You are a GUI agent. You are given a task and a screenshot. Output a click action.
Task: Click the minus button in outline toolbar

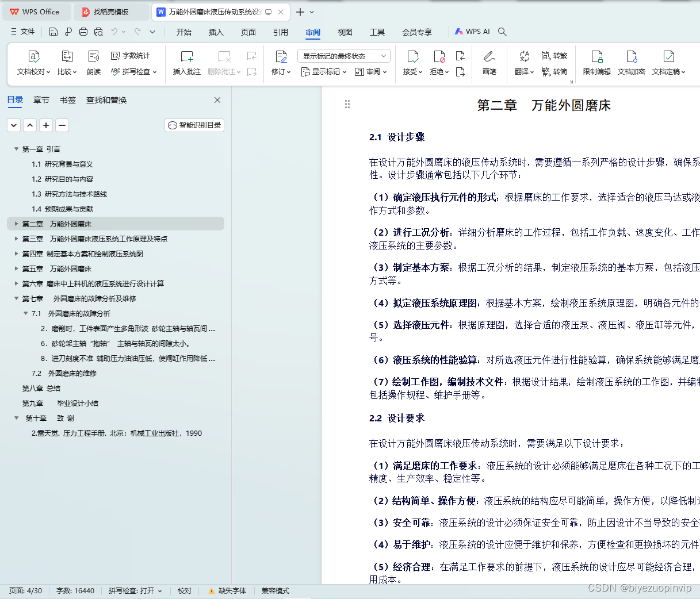click(x=62, y=125)
